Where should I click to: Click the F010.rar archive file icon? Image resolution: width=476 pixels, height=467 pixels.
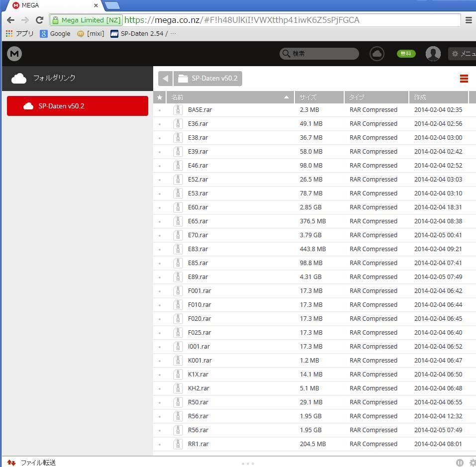(x=178, y=305)
